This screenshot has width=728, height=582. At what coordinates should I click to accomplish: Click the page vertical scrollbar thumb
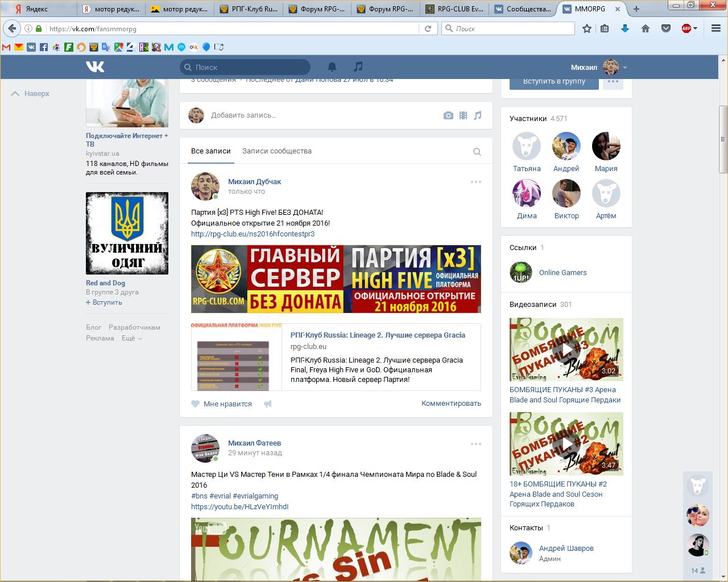[723, 139]
